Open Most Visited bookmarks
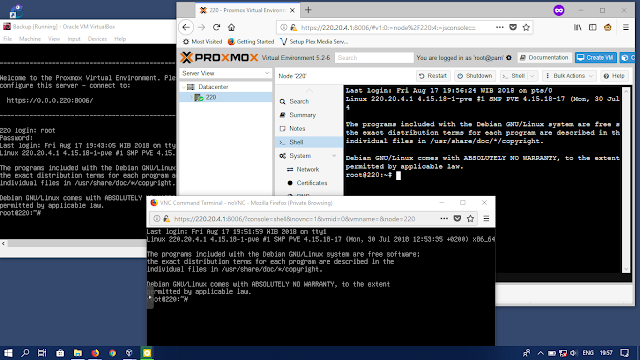Screen dimensions: 640x360 (202, 42)
